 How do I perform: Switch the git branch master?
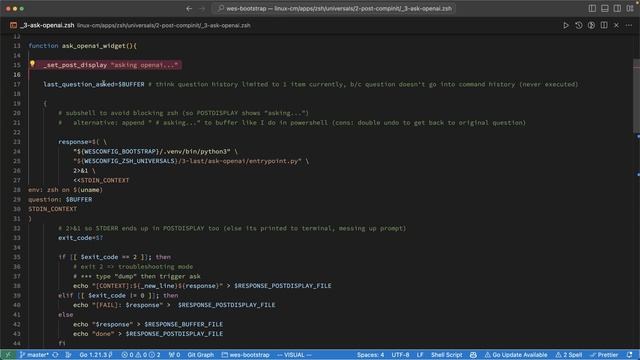point(34,355)
